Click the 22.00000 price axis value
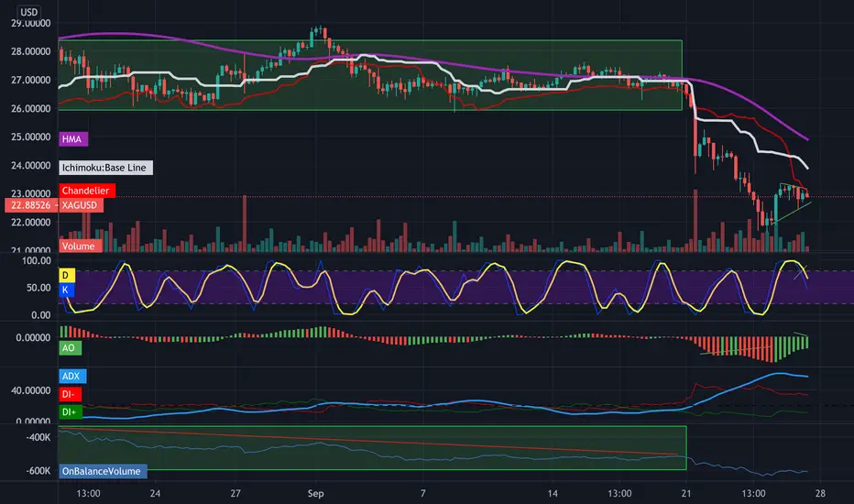The width and height of the screenshot is (854, 504). coord(31,223)
